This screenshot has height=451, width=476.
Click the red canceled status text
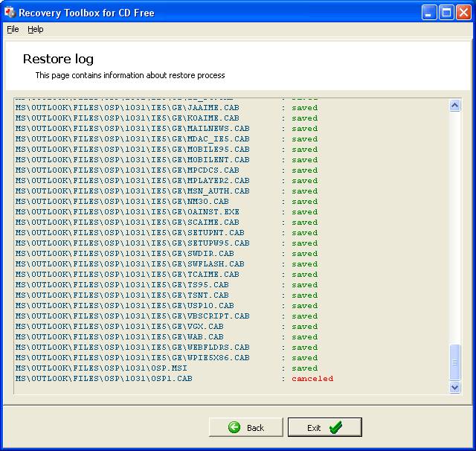tap(312, 379)
